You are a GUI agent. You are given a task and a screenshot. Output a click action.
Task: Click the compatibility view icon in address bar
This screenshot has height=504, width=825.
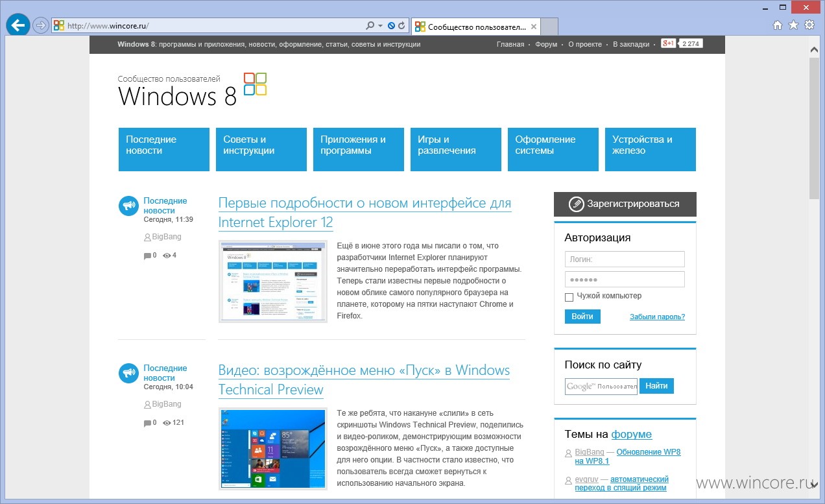pos(392,26)
